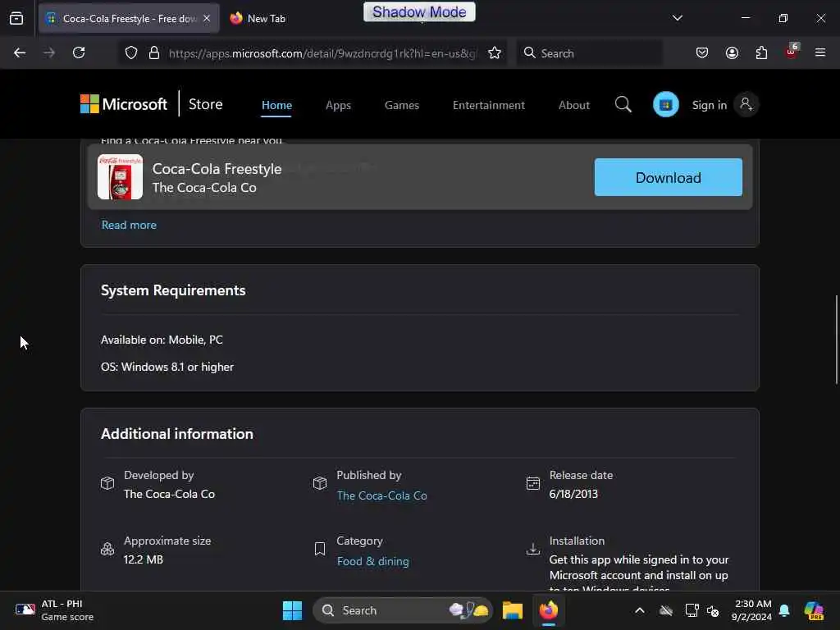This screenshot has width=840, height=630.
Task: Click release date 6/18/2013 value
Action: point(573,494)
